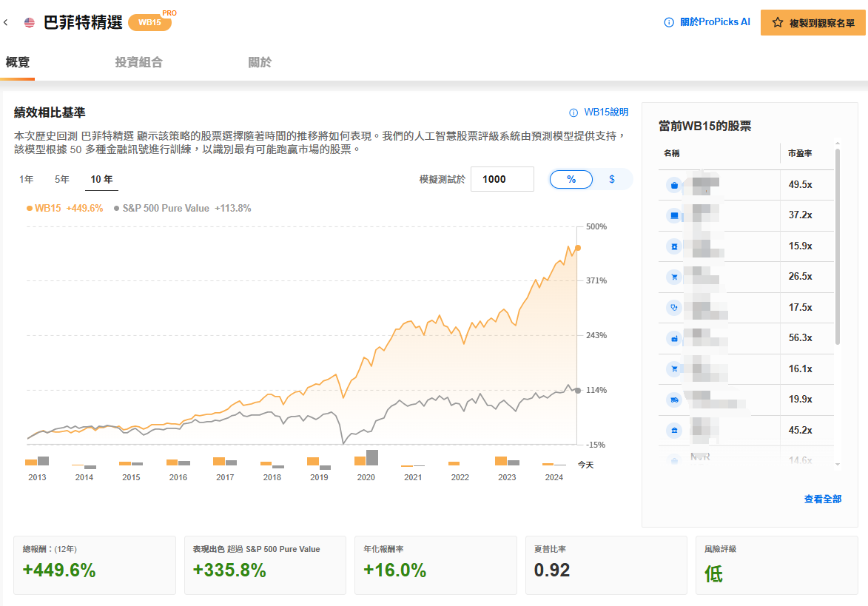Screen dimensions: 868x606
Task: Click the 市盈率 column header
Action: [x=800, y=153]
